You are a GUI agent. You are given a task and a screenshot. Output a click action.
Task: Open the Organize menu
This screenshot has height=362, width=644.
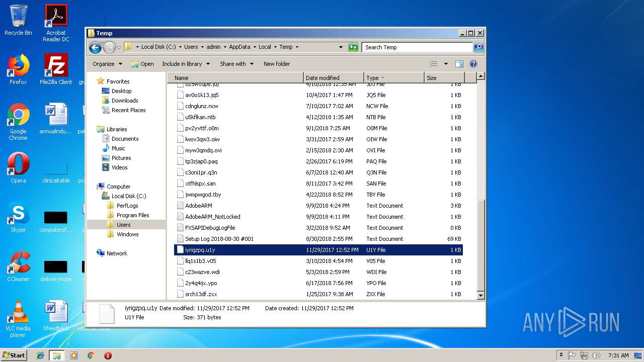(107, 64)
